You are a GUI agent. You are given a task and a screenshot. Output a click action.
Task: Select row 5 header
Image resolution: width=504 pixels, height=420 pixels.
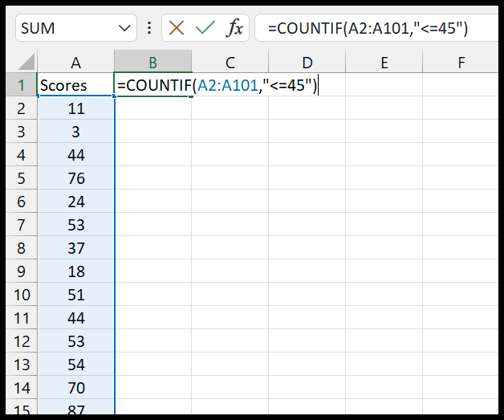[x=21, y=178]
